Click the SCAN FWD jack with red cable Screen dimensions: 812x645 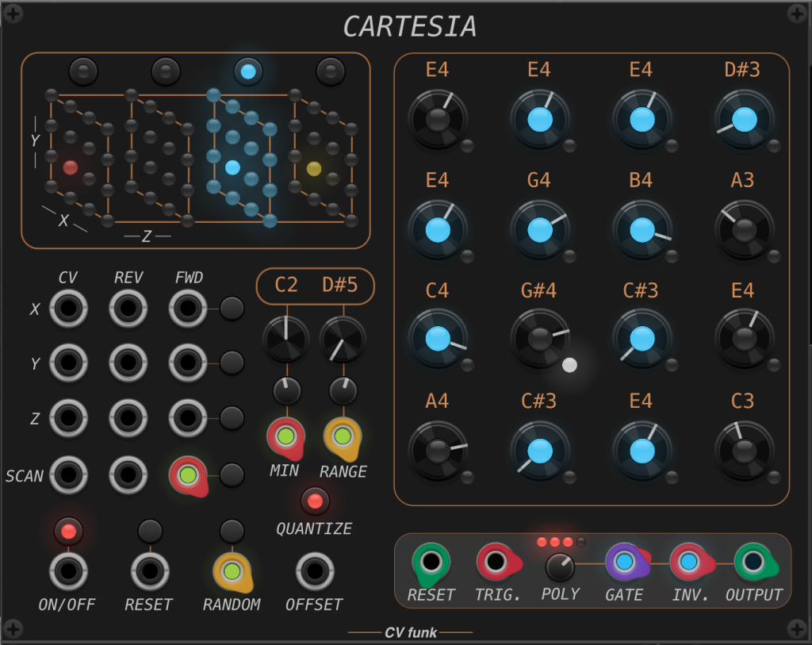click(188, 475)
